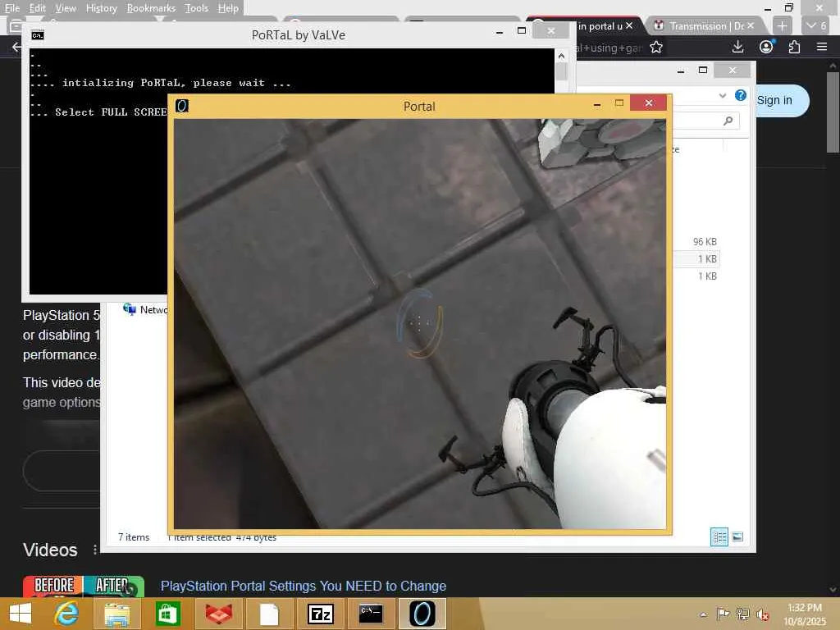
Task: Expand the File Explorer ribbon chevron
Action: [x=723, y=96]
